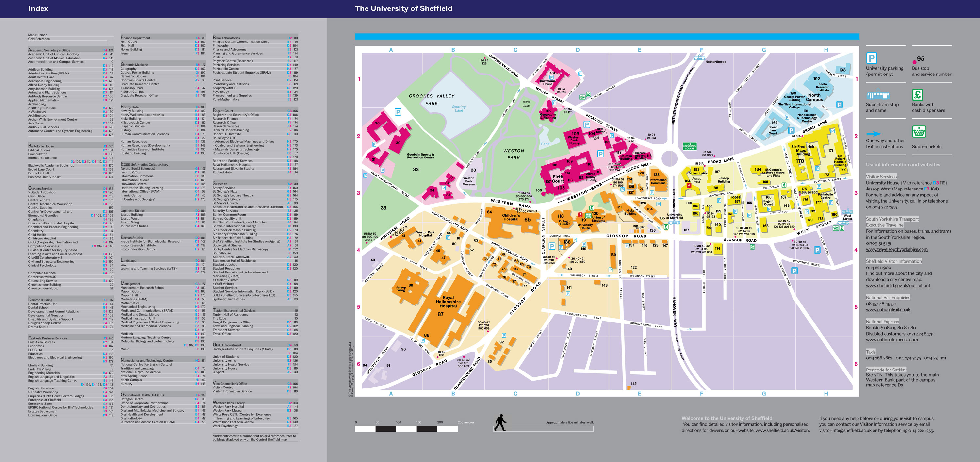Click the Academic Secretary's Office index entry
The width and height of the screenshot is (980, 462).
point(71,50)
